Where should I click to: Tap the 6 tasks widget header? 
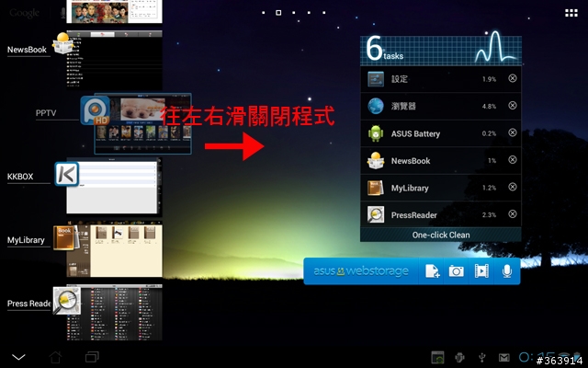(x=441, y=51)
